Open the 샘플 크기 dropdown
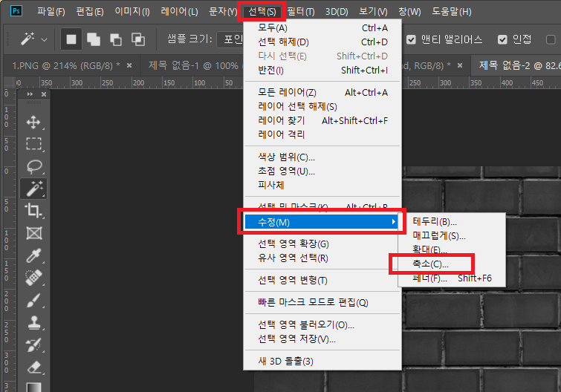Viewport: 561px width, 392px height. [227, 39]
